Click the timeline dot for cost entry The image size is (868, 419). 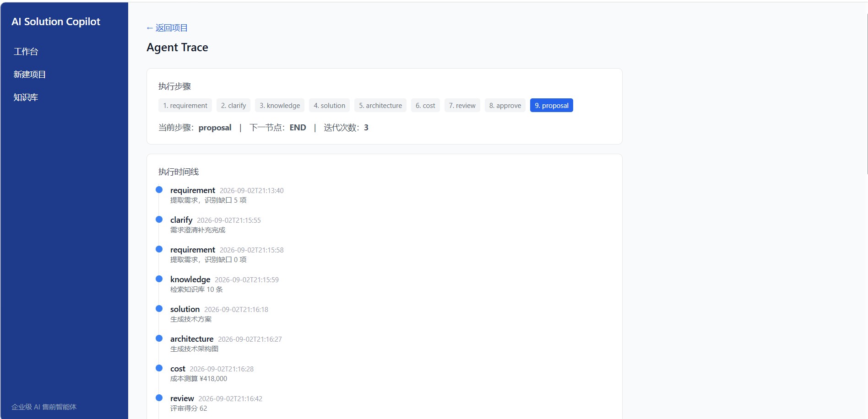click(x=159, y=368)
